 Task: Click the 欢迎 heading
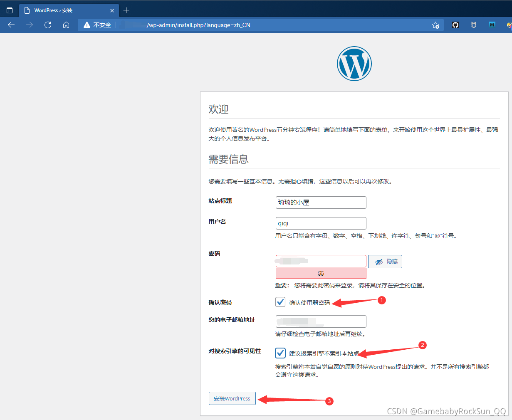218,109
